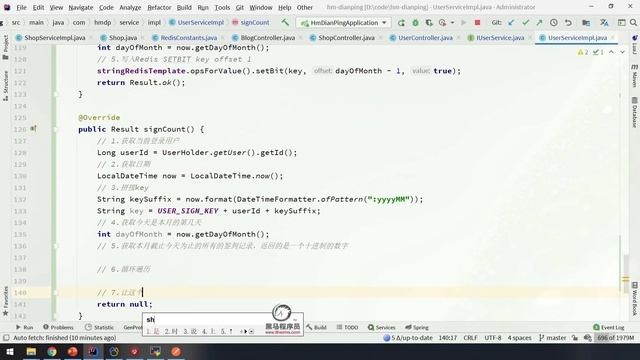The width and height of the screenshot is (640, 360).
Task: Open the 4 spaces indent selector
Action: 519,338
